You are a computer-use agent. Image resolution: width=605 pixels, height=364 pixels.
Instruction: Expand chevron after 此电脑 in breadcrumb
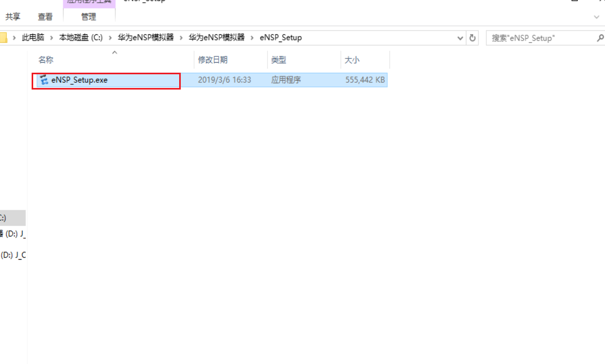tap(51, 38)
